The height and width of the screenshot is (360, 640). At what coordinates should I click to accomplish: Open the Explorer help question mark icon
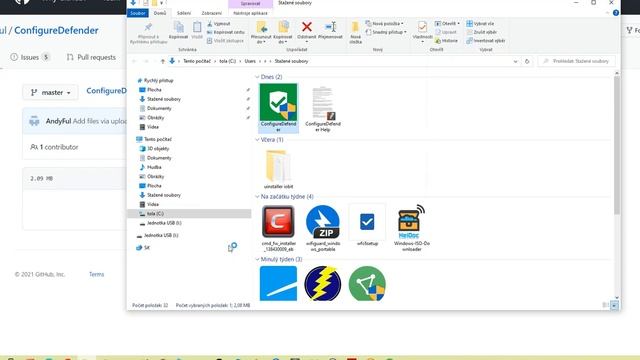point(616,13)
